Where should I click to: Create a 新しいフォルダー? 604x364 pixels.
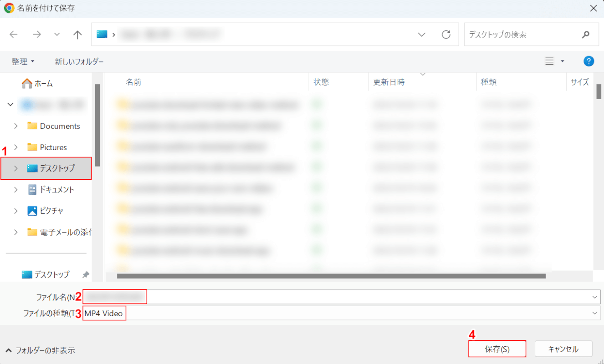pos(79,61)
